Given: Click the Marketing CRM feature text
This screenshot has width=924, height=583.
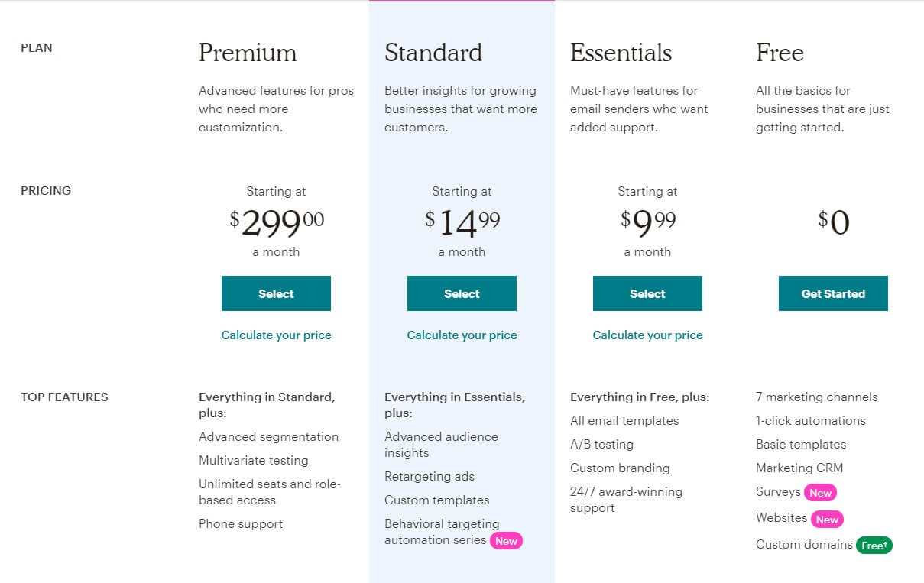Looking at the screenshot, I should tap(799, 468).
